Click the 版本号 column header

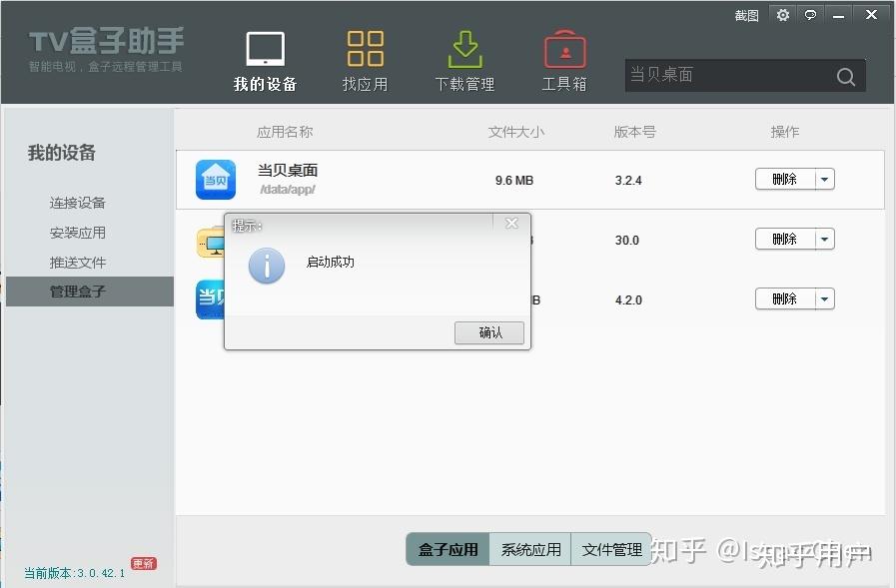(635, 132)
